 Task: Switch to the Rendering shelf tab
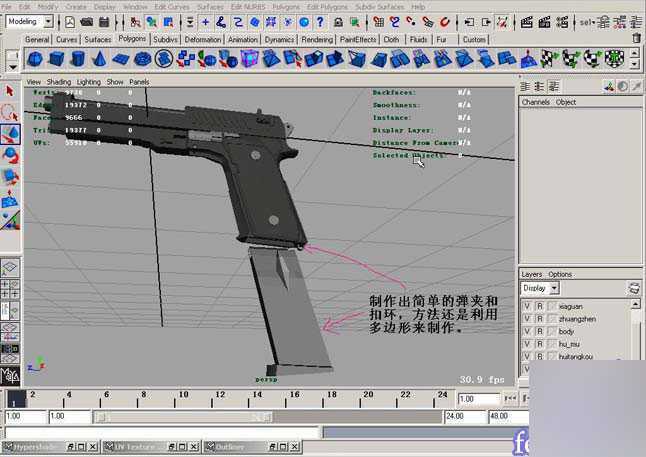316,40
